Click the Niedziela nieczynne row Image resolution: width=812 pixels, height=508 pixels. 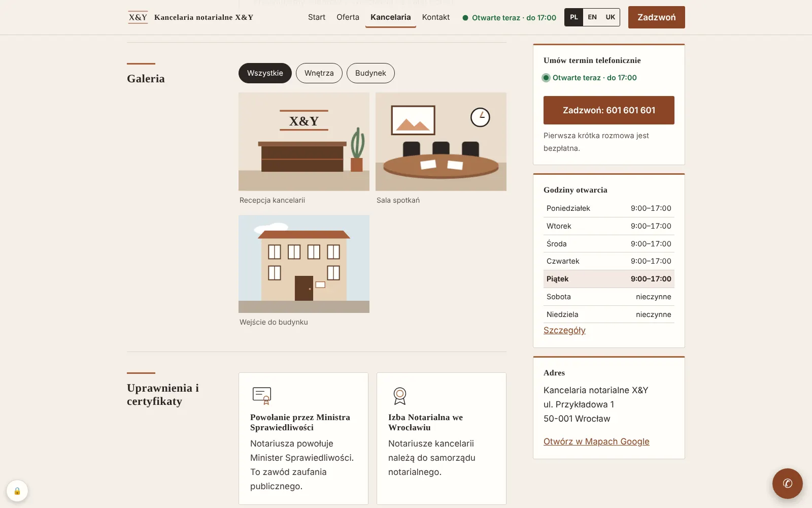point(609,314)
